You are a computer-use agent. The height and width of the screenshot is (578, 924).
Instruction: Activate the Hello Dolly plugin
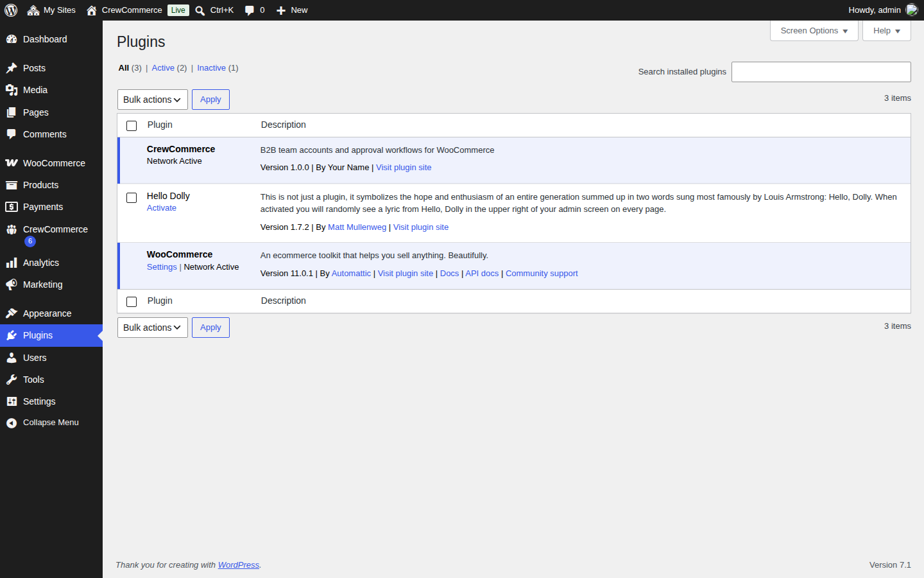coord(162,208)
